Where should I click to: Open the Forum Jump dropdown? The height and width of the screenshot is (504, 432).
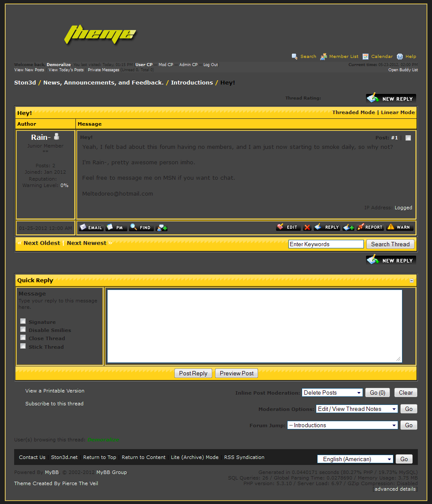pyautogui.click(x=342, y=425)
